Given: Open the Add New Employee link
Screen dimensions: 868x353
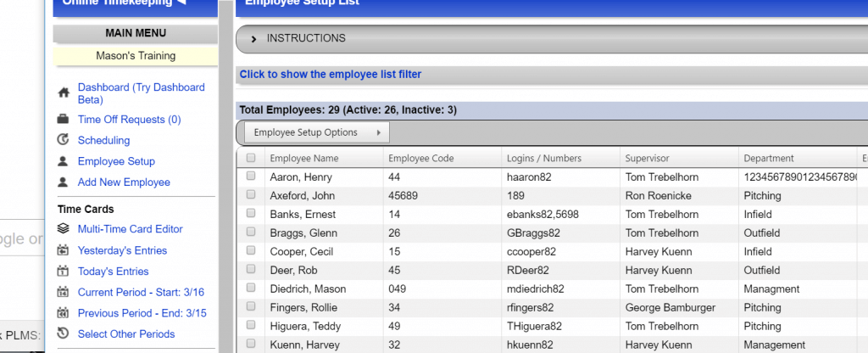Looking at the screenshot, I should point(124,182).
